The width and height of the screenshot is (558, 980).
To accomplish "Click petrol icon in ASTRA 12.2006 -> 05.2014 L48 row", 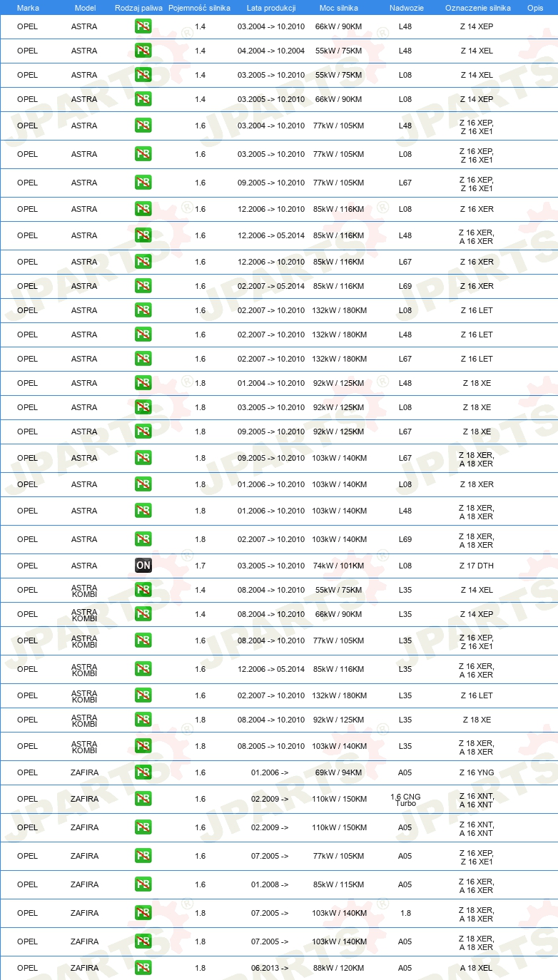I will click(143, 235).
